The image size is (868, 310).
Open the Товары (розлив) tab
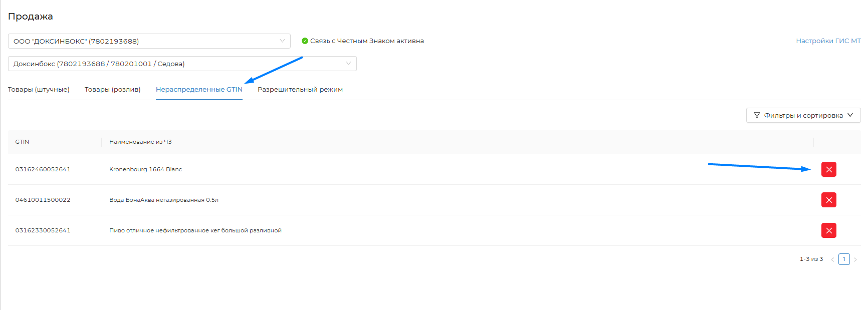(x=112, y=90)
